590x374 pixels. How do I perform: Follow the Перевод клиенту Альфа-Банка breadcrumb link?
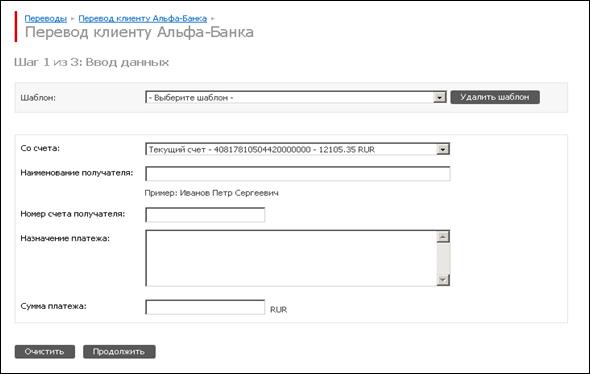coord(143,18)
